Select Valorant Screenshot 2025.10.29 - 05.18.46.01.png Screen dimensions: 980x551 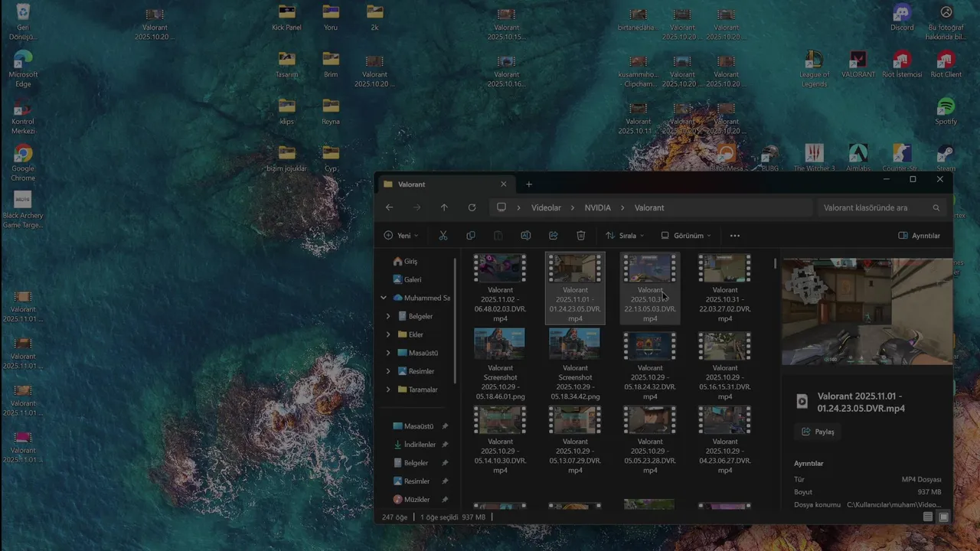pos(500,365)
